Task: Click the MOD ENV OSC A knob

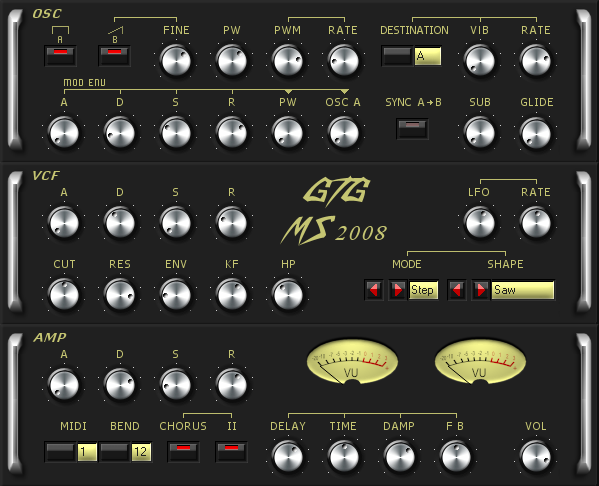Action: point(343,133)
